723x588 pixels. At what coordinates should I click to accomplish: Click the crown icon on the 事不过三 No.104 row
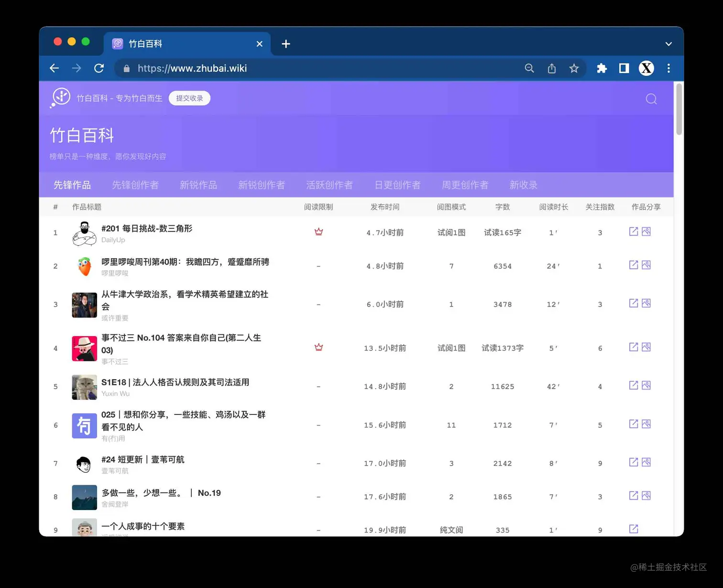click(318, 348)
